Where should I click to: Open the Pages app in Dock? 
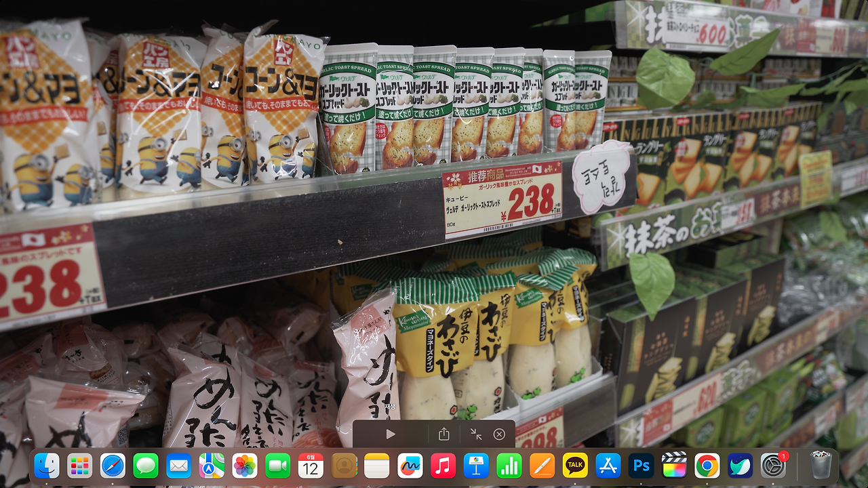click(542, 466)
